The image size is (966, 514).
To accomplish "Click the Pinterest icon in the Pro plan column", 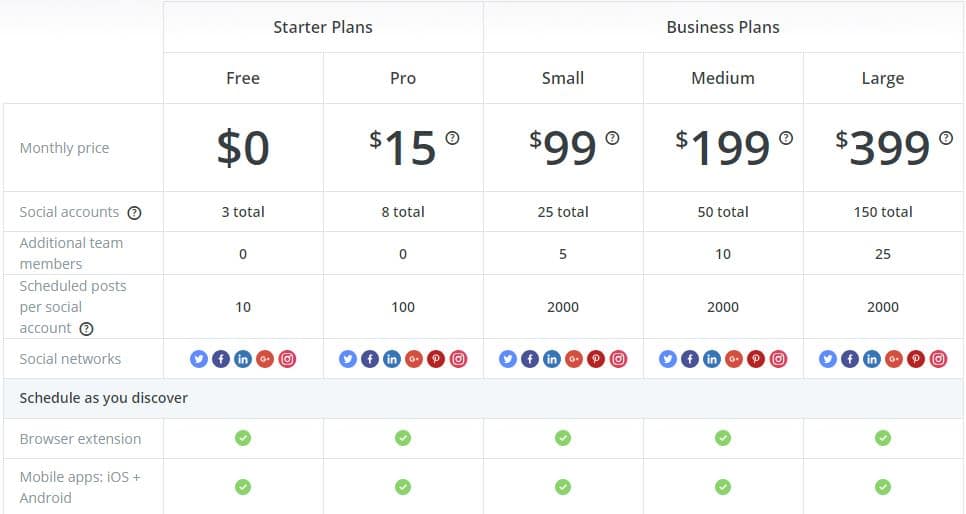I will [436, 359].
